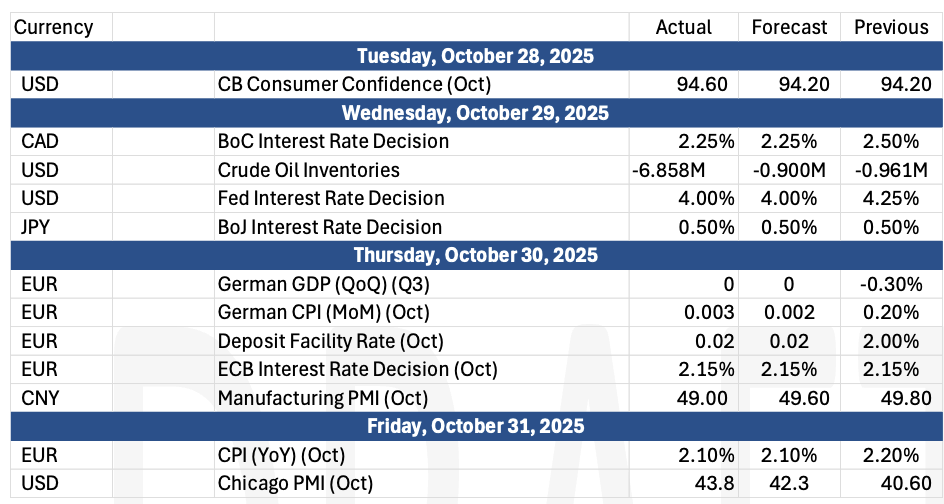The width and height of the screenshot is (944, 504).
Task: Click the BoJ Interest Rate Decision row label
Action: pyautogui.click(x=330, y=227)
